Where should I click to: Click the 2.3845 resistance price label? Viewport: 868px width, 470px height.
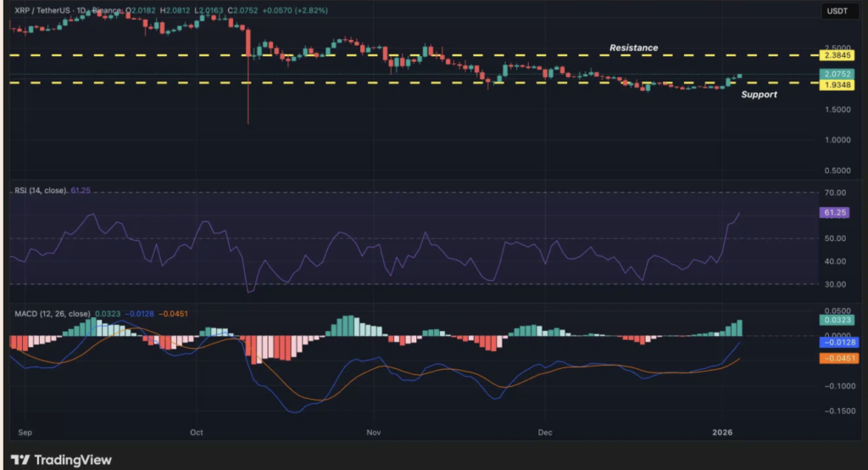pos(837,55)
